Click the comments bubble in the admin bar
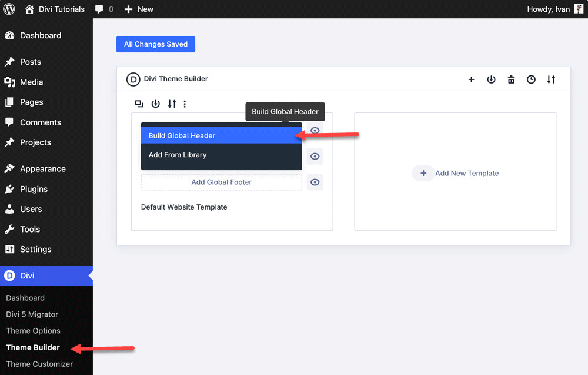Screen dimensions: 588x375 click(99, 9)
